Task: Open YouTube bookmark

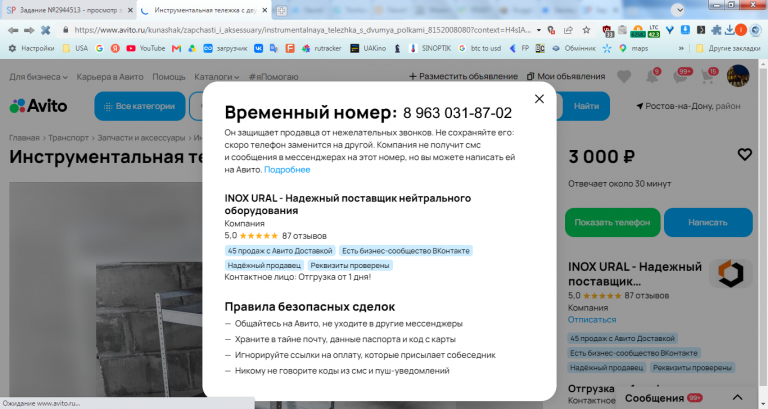Action: [146, 48]
